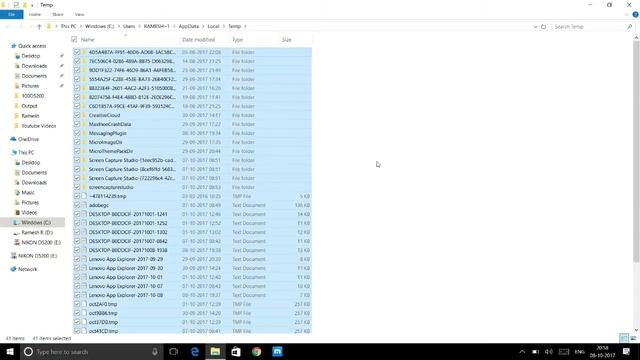Viewport: 640px width, 360px height.
Task: Open NIKON D5200 (E:) under This PC
Action: point(41,242)
